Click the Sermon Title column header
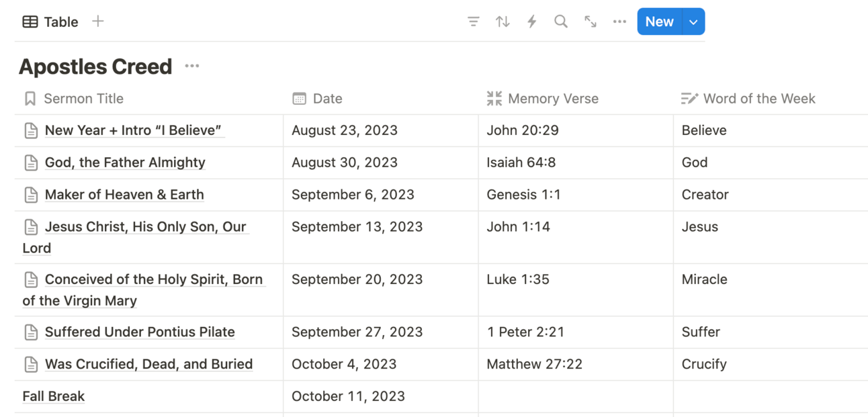The height and width of the screenshot is (417, 868). 149,99
